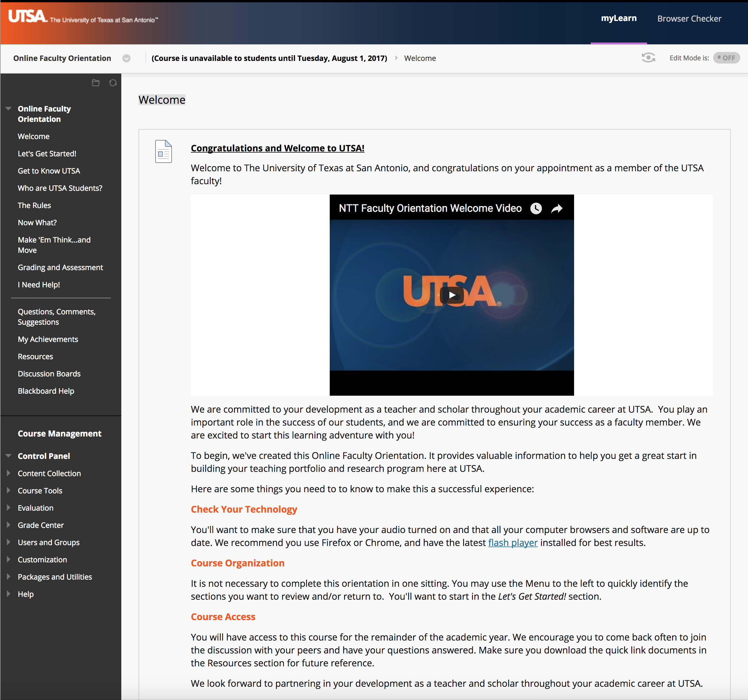Open the Browser Checker tab
This screenshot has height=700, width=748.
(x=689, y=18)
